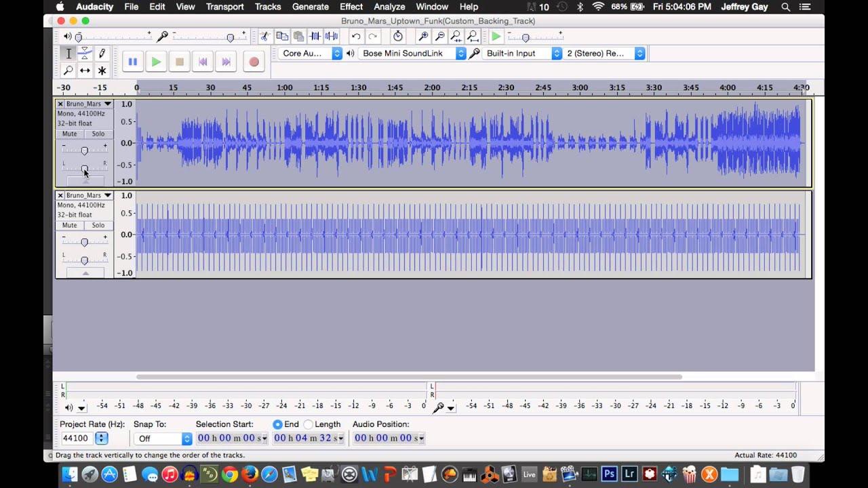
Task: Open the Effect menu
Action: 351,7
